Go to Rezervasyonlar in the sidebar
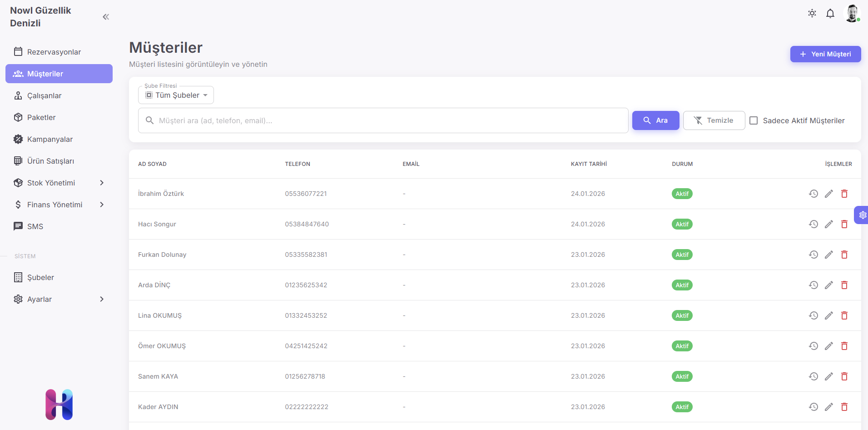This screenshot has height=430, width=868. (x=54, y=52)
